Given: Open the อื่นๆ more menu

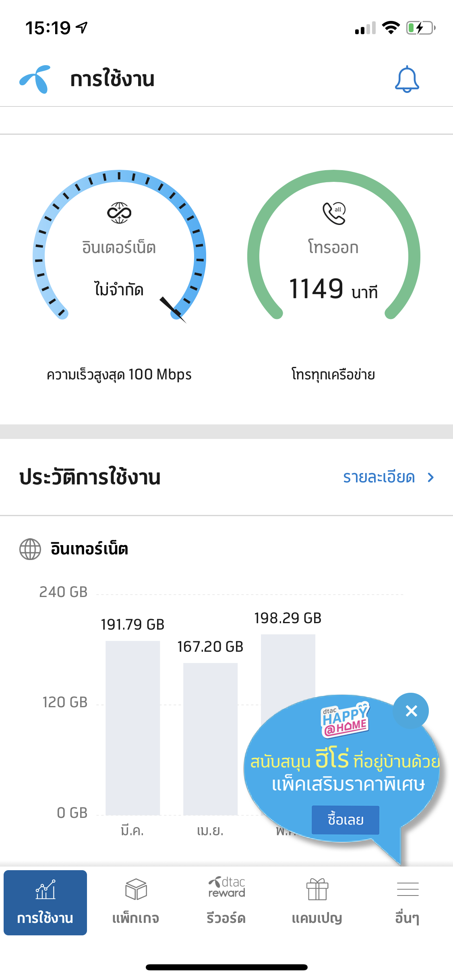Looking at the screenshot, I should 407,903.
